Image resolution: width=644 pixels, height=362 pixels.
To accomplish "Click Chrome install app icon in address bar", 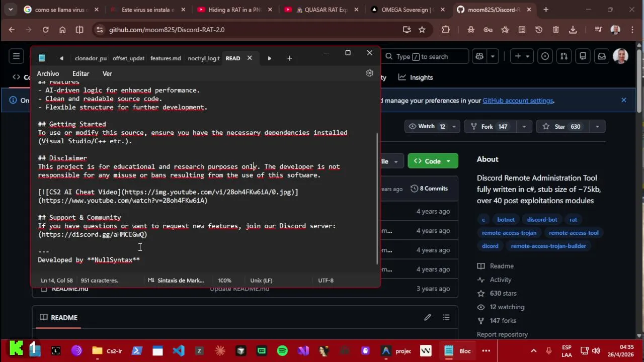I will 407,30.
